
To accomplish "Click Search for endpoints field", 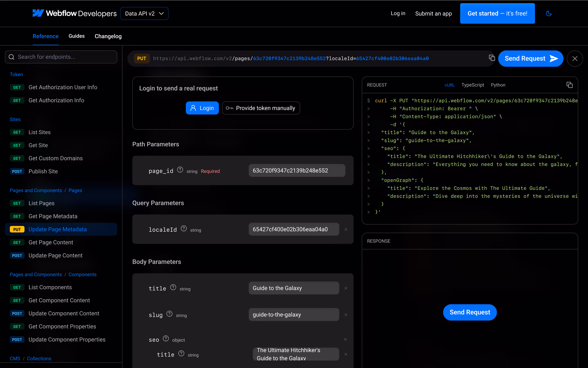I will 61,57.
